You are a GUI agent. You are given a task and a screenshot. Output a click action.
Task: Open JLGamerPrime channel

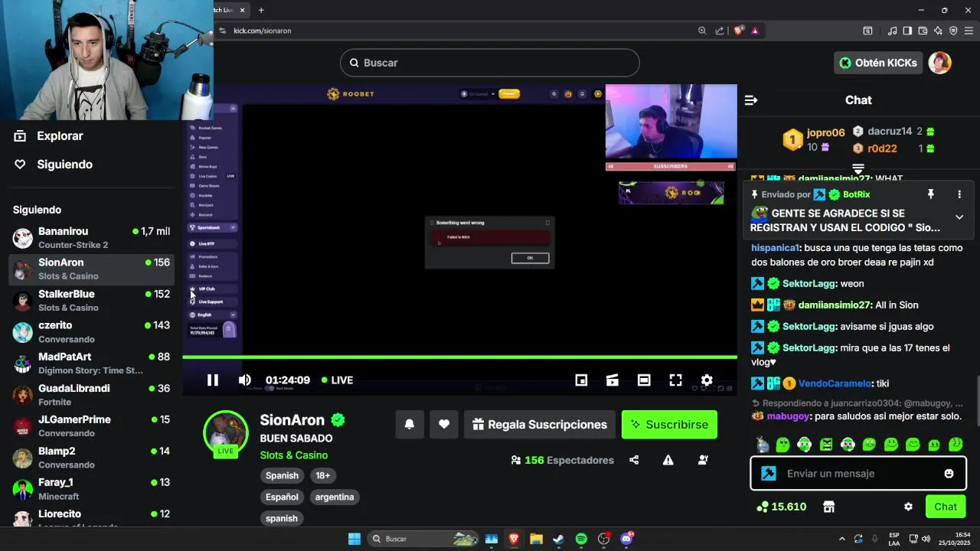point(92,425)
